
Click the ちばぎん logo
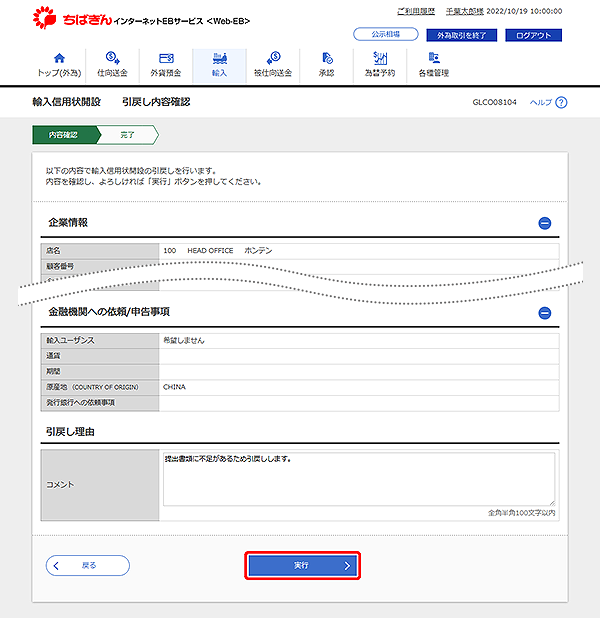tap(73, 18)
